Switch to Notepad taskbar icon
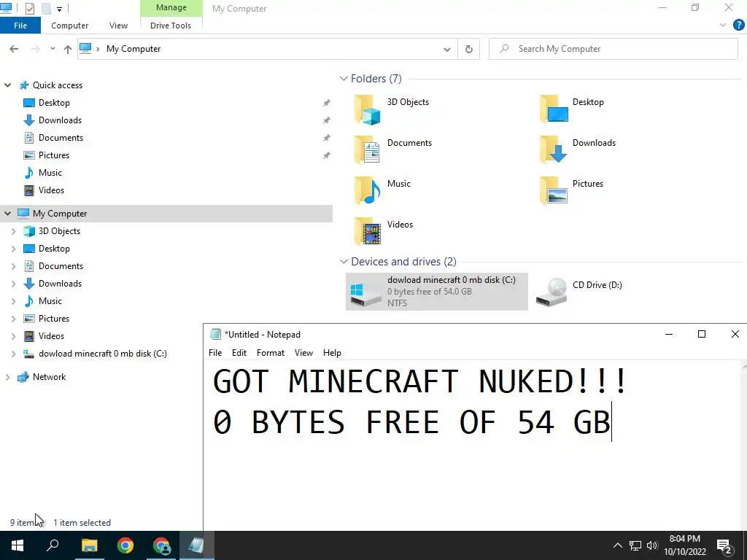Screen dimensions: 747x560 [x=196, y=545]
